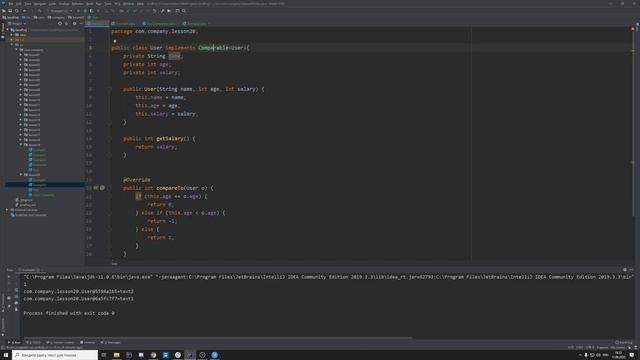Click the intention light bulb in editor
Screen dimensions: 640x360
pyautogui.click(x=115, y=41)
